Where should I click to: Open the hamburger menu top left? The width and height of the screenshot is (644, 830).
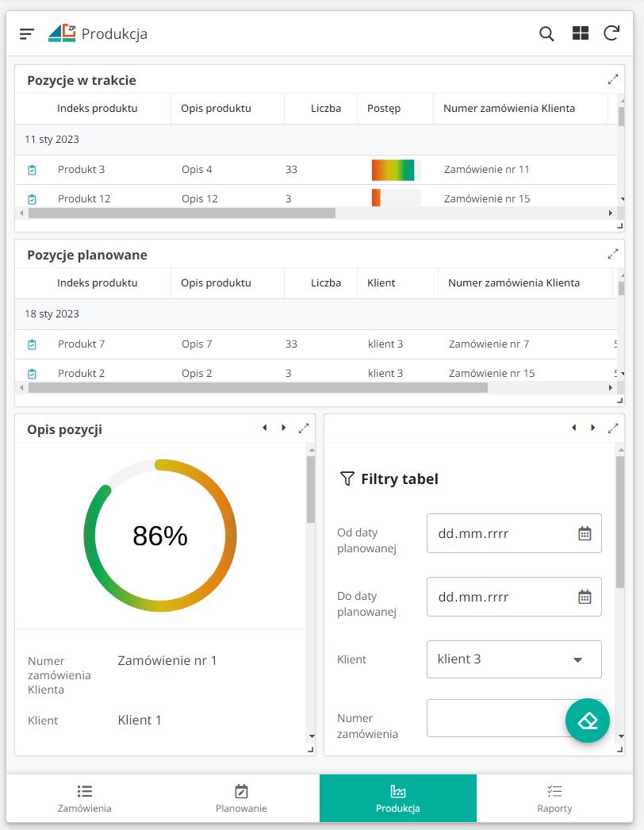pos(27,33)
